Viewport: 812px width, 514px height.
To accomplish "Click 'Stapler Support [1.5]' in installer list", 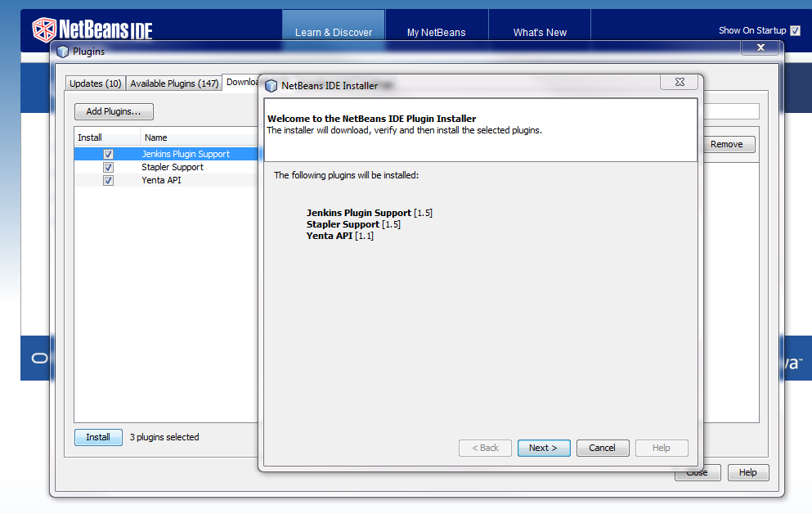I will (x=353, y=224).
